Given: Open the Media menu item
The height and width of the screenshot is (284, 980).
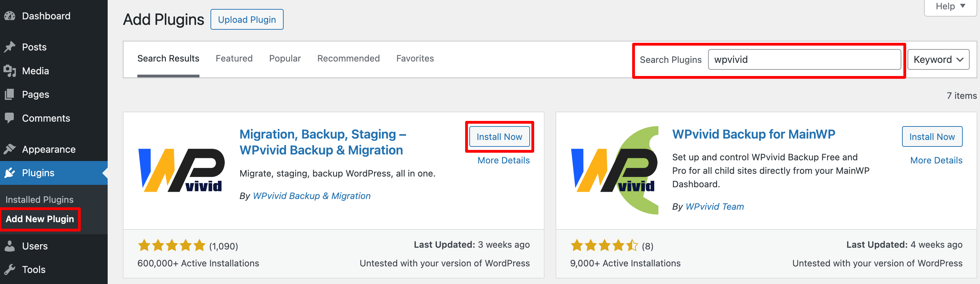Looking at the screenshot, I should pyautogui.click(x=53, y=71).
